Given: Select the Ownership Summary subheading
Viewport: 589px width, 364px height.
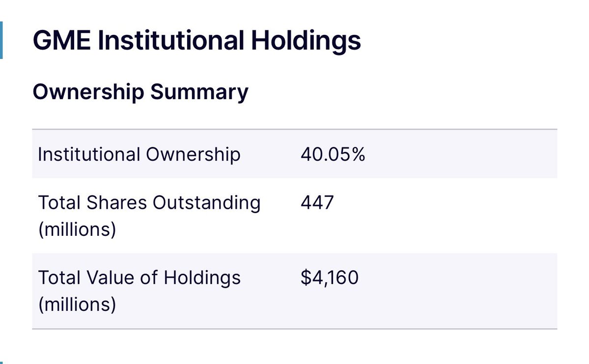Looking at the screenshot, I should [x=140, y=92].
